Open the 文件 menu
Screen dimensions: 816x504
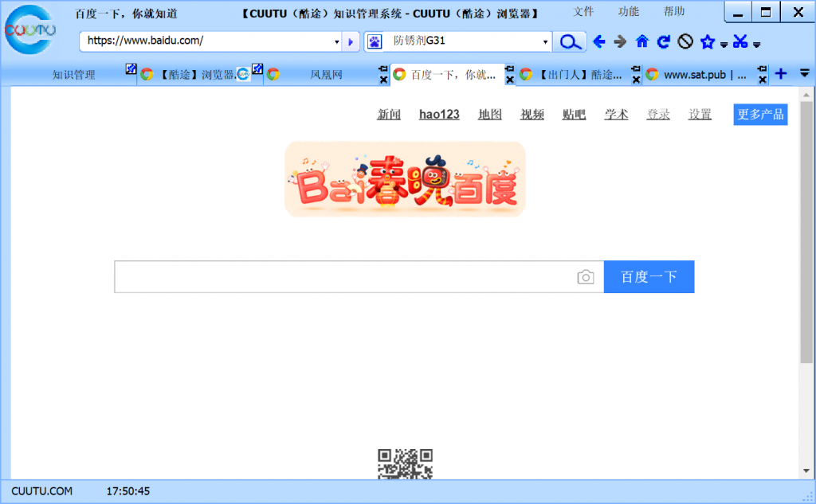tap(583, 11)
